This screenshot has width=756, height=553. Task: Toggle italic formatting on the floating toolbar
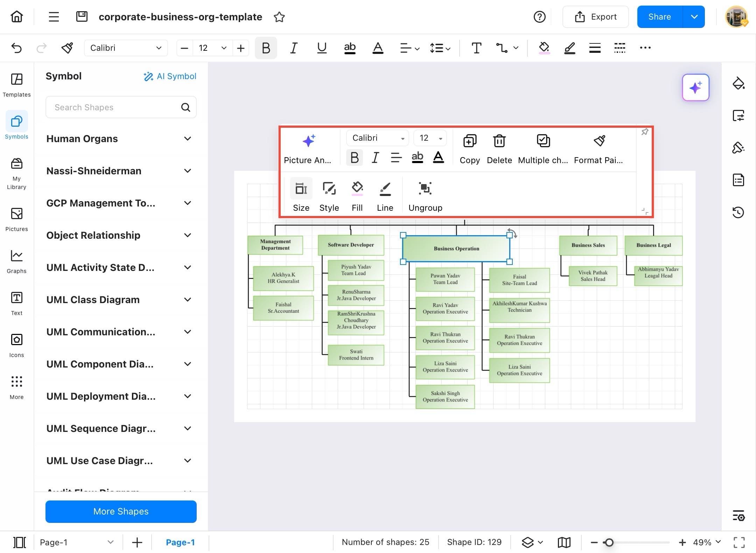375,157
